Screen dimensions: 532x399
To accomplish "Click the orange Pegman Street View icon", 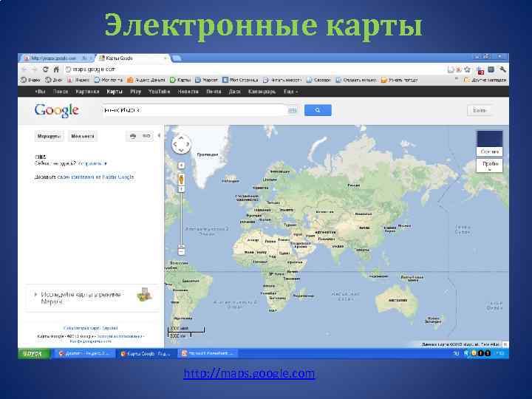I will tap(181, 179).
